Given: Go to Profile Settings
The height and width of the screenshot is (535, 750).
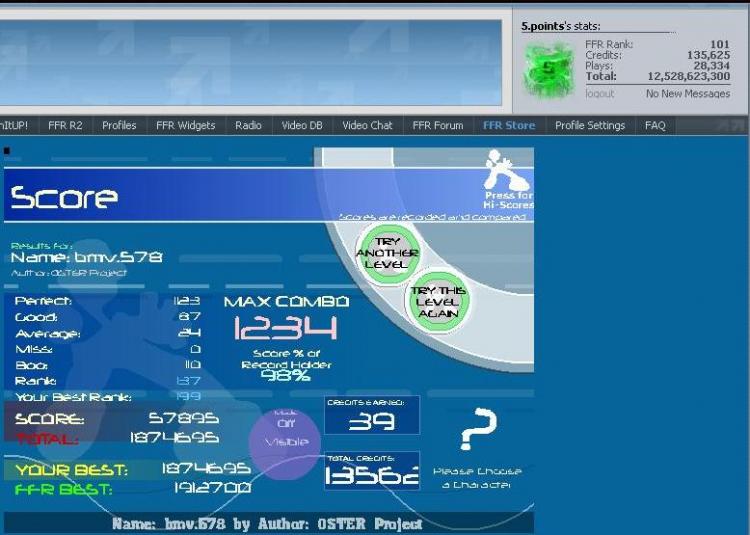Looking at the screenshot, I should click(x=590, y=126).
